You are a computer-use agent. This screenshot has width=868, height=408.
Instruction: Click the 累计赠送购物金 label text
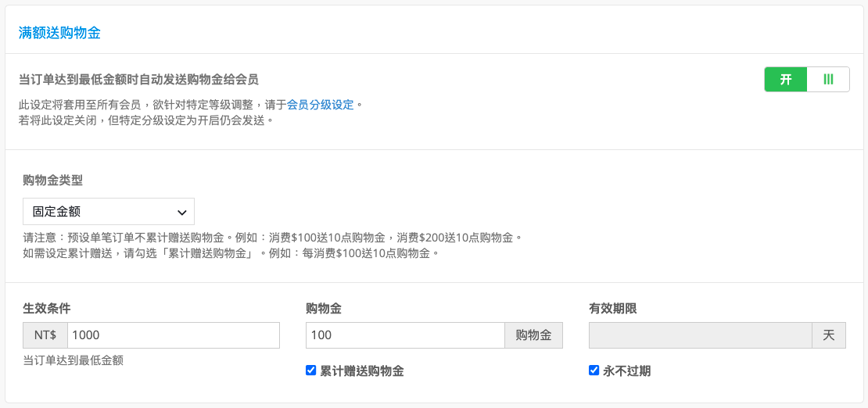tap(362, 371)
